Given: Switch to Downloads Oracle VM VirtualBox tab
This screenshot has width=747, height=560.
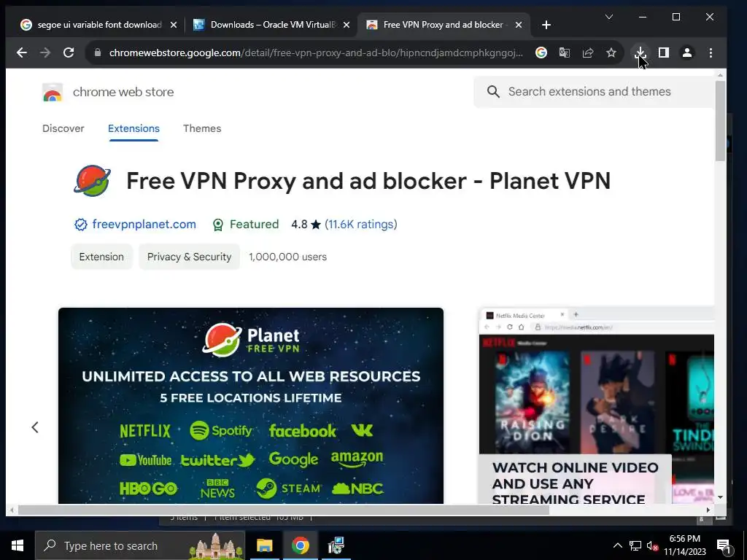Looking at the screenshot, I should [273, 25].
